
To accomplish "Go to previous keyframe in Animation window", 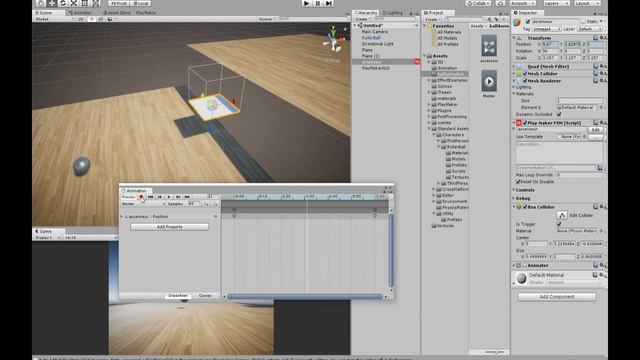I will (160, 197).
